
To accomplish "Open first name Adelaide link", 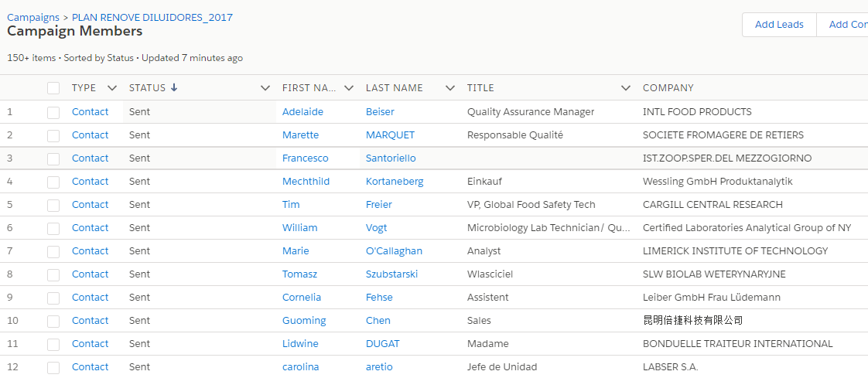I will click(x=302, y=112).
